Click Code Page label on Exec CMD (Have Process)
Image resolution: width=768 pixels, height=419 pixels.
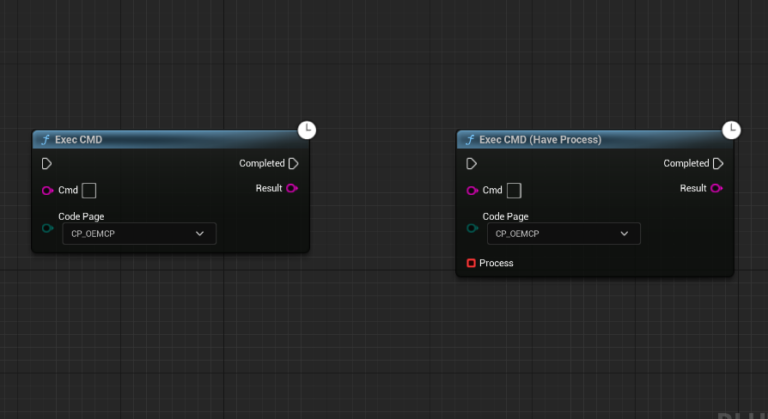click(x=505, y=216)
